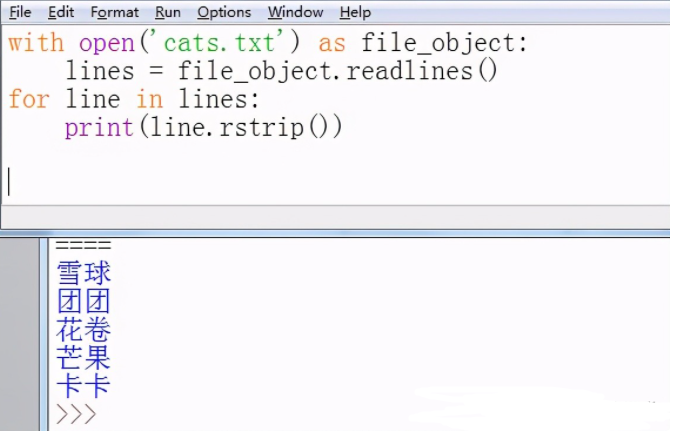The width and height of the screenshot is (673, 436).
Task: Click the 'in' keyword in the for loop
Action: [x=149, y=99]
